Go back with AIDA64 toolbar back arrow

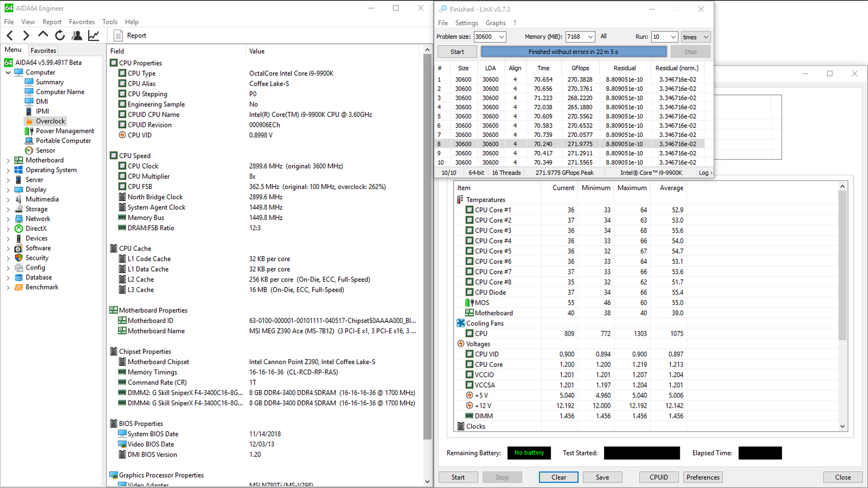tap(10, 35)
